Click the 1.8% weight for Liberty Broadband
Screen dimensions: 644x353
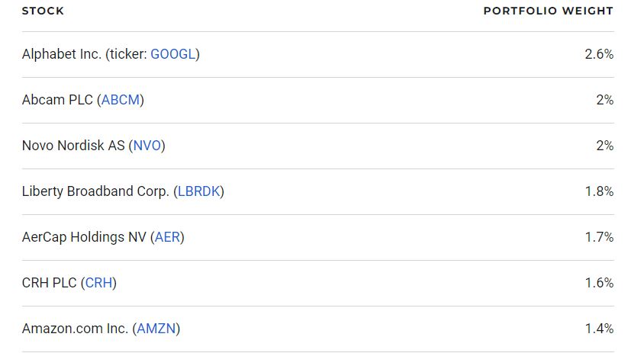pyautogui.click(x=599, y=191)
